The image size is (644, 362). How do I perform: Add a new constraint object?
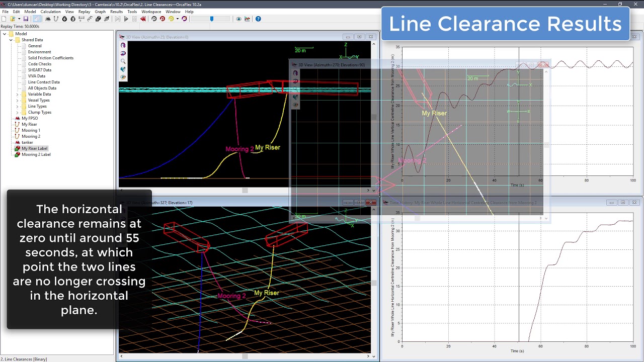click(107, 19)
